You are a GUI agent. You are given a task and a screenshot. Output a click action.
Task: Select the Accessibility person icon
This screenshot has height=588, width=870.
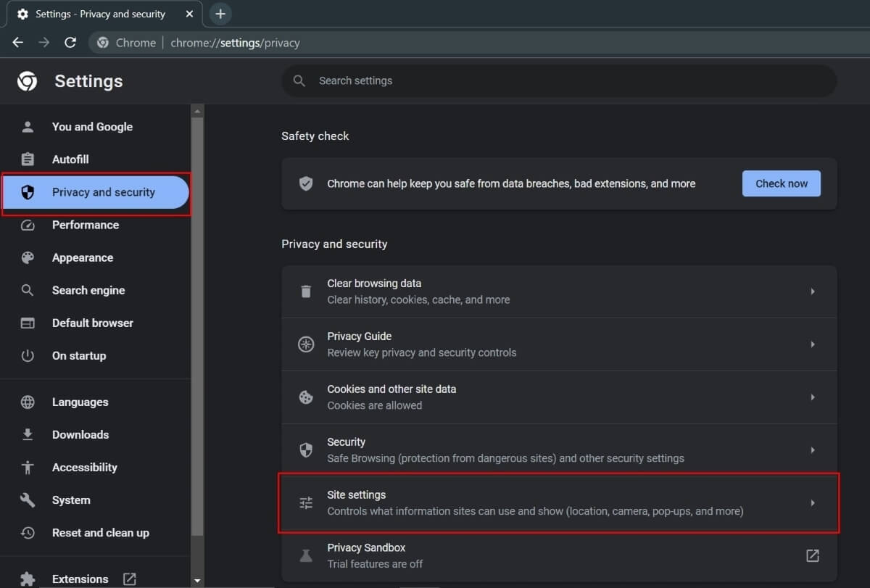pos(27,467)
